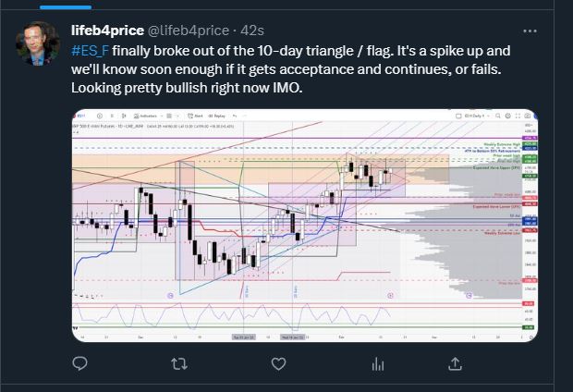Open lifeb4price display name profile

tap(107, 31)
